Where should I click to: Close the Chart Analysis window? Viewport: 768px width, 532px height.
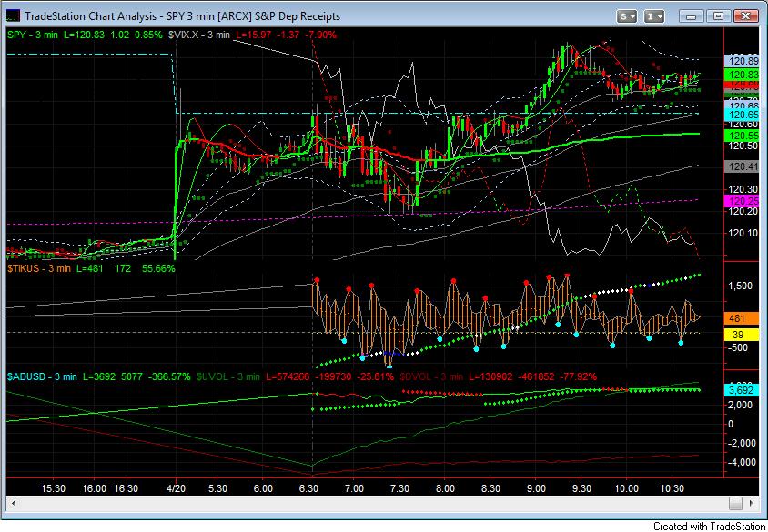[x=745, y=16]
